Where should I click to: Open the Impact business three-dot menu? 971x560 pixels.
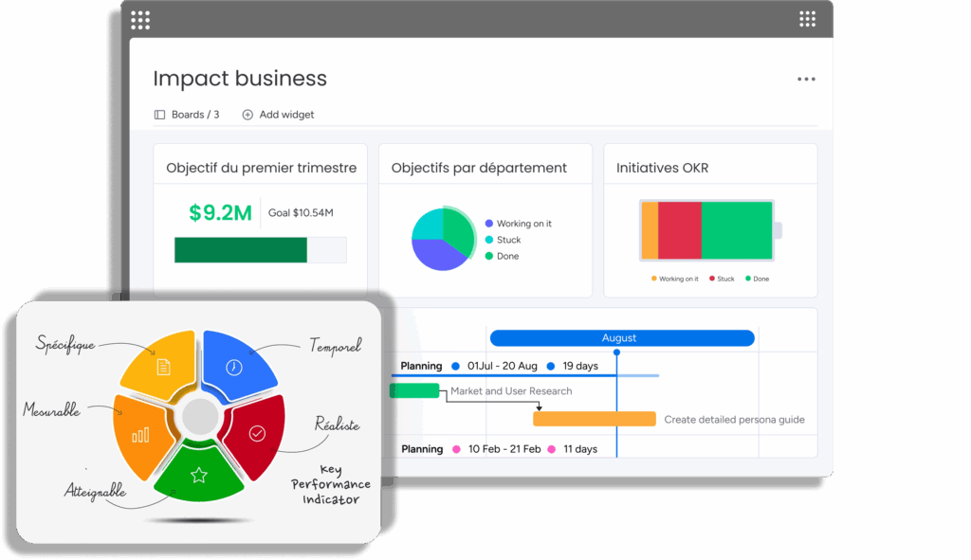(806, 80)
